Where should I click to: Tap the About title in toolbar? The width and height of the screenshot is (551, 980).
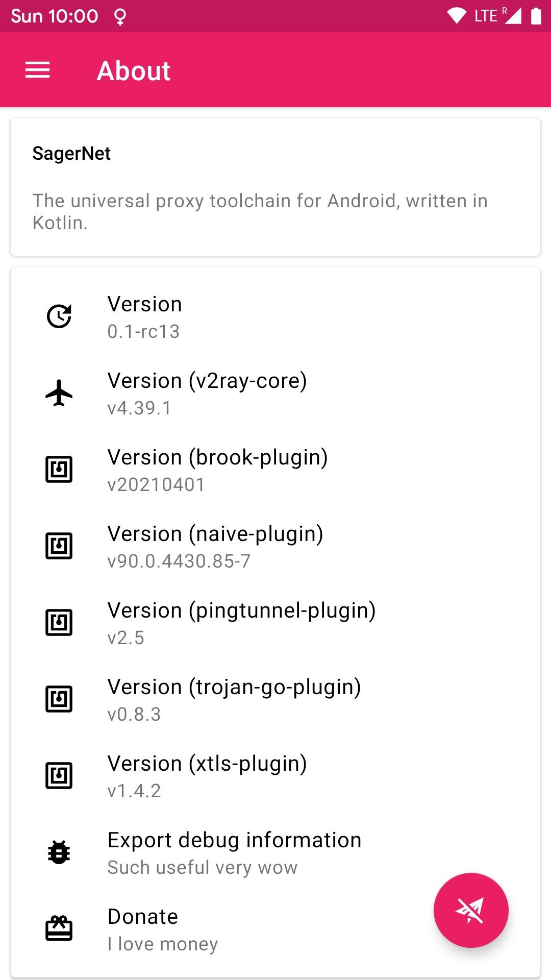point(134,70)
